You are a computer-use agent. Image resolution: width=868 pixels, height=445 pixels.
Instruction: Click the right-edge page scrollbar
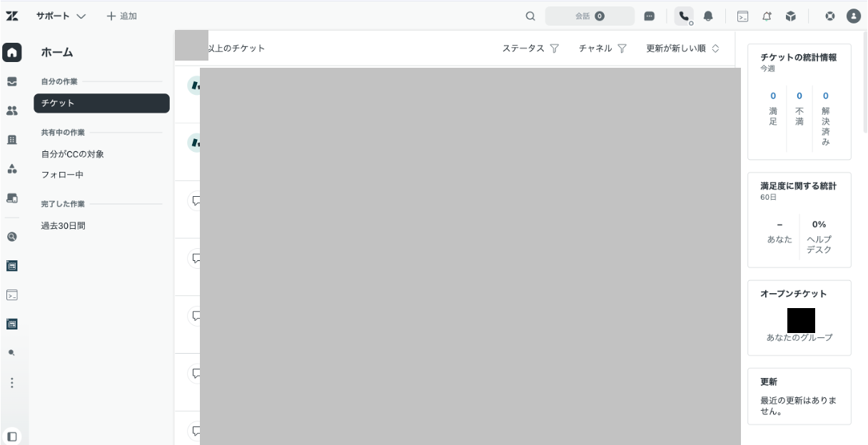[865, 81]
